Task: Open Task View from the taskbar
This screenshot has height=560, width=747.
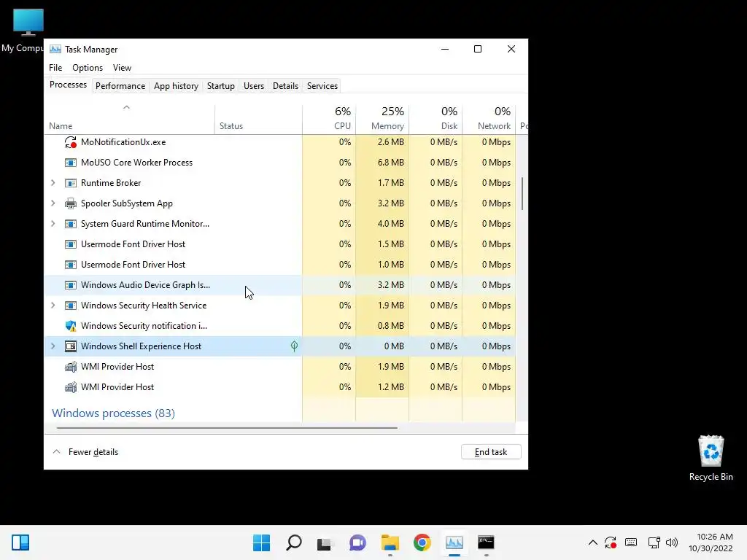Action: click(x=325, y=542)
